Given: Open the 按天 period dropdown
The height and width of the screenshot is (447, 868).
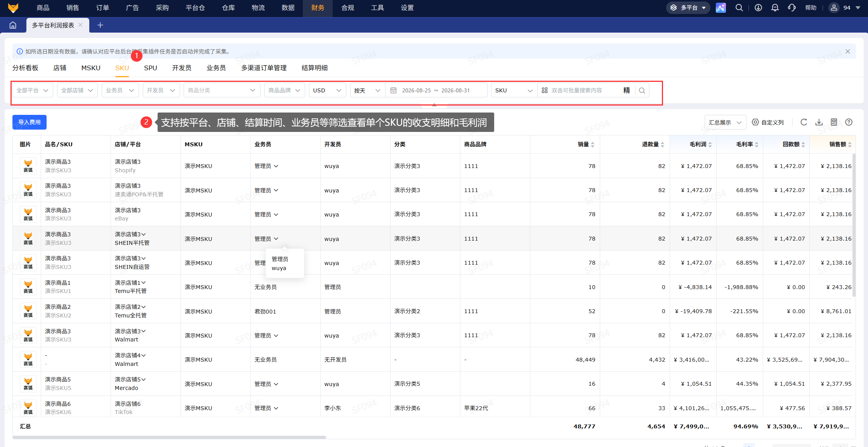Looking at the screenshot, I should click(367, 90).
